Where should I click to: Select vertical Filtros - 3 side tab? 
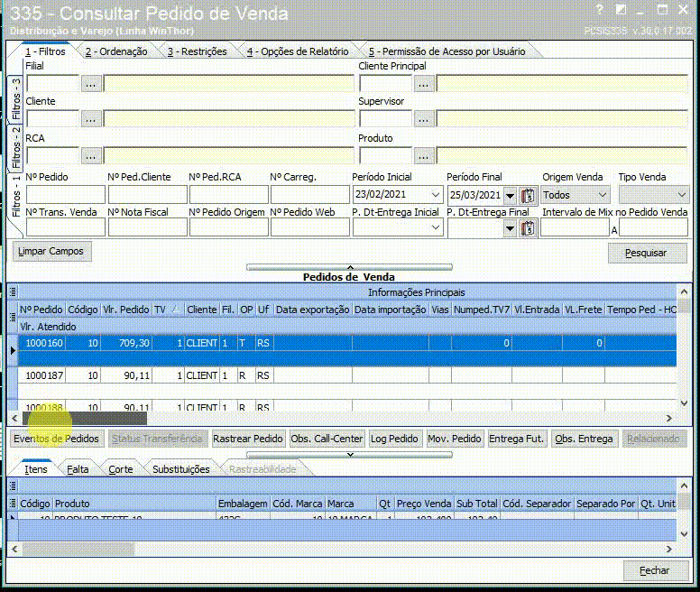[x=15, y=99]
